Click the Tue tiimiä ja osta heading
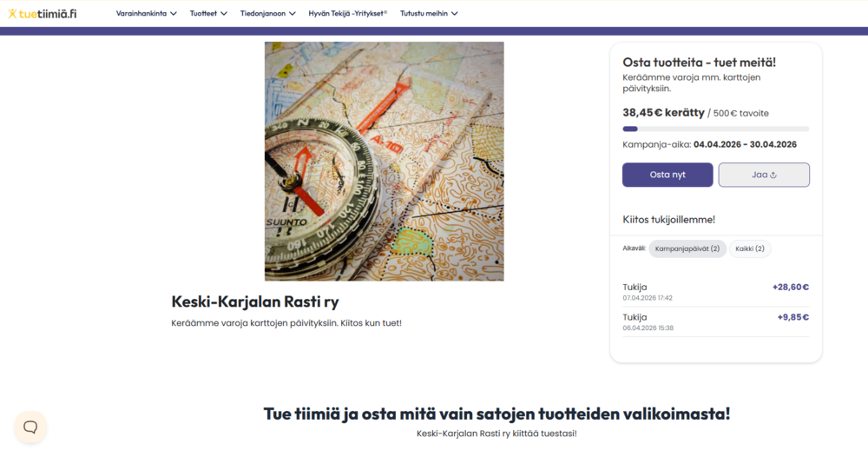Screen dimensions: 868x457 (496, 414)
